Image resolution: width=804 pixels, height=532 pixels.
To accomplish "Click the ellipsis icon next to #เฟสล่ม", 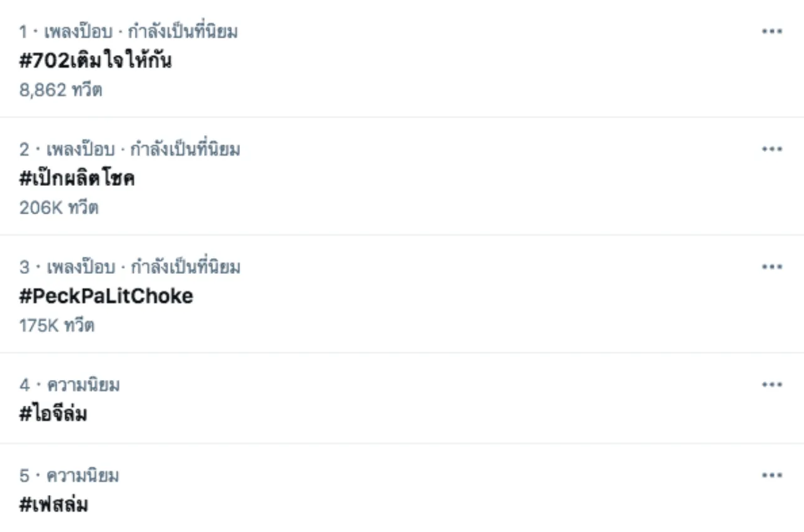I will tap(771, 475).
